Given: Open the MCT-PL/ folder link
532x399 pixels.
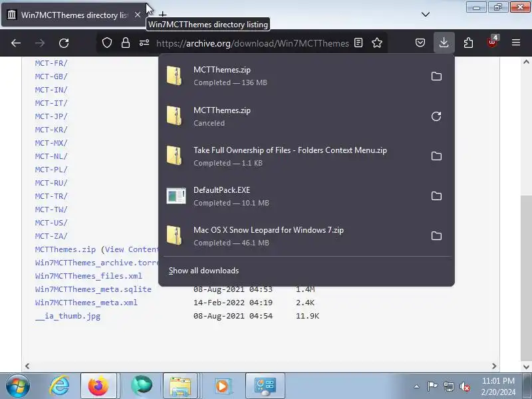Looking at the screenshot, I should (x=51, y=170).
